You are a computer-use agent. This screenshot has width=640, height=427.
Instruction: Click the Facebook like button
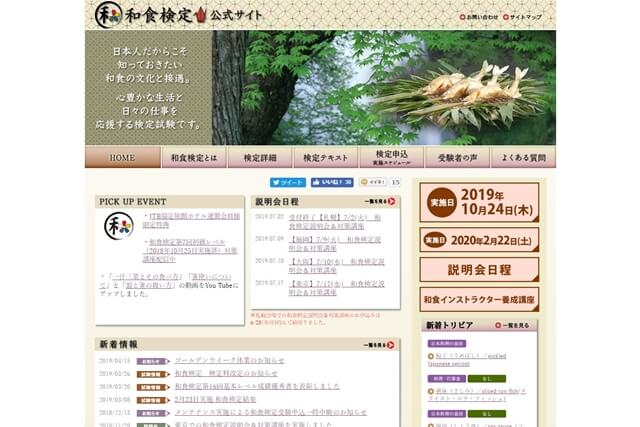point(332,182)
